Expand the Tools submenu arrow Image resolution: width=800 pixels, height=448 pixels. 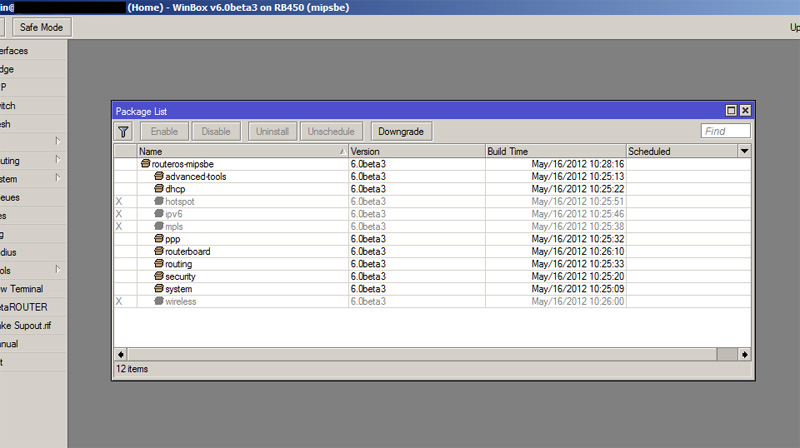point(58,269)
